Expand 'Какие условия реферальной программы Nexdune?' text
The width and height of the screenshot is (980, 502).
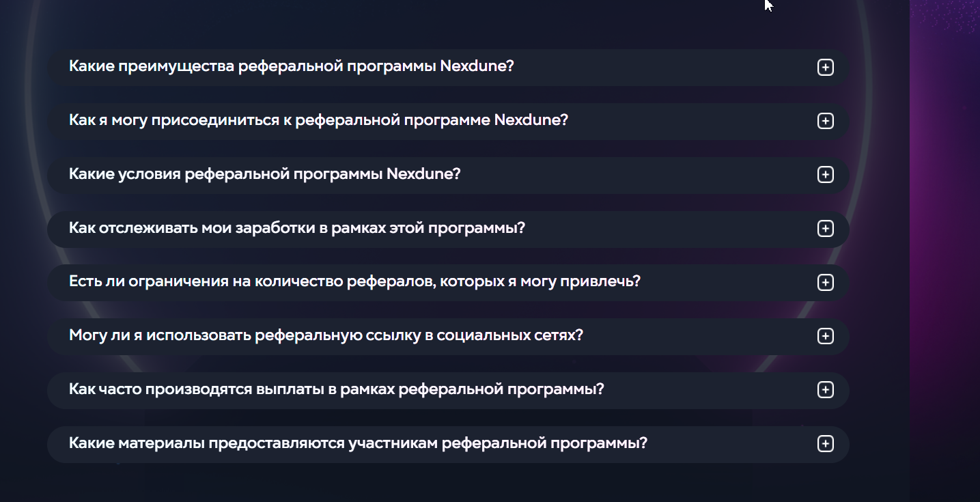(x=265, y=174)
